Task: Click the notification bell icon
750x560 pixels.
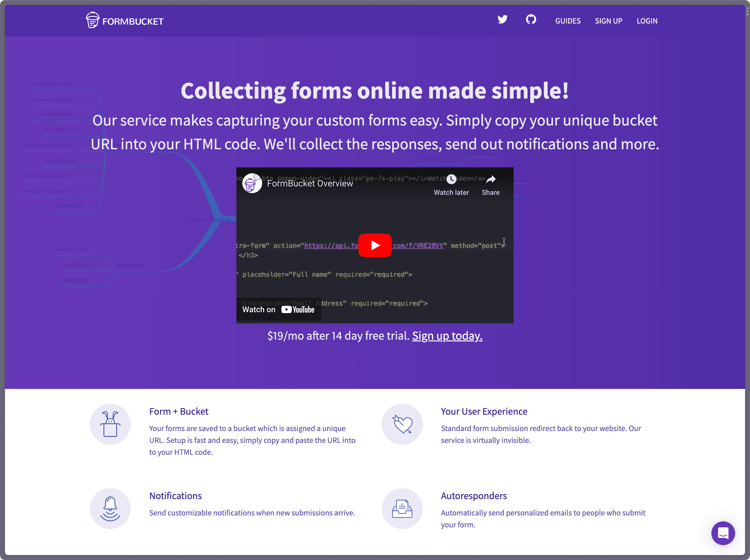Action: click(110, 508)
